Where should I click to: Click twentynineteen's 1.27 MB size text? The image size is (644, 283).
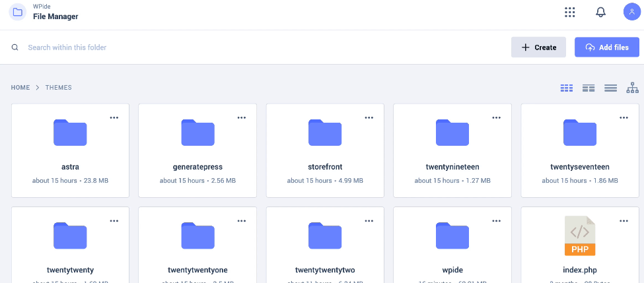478,181
